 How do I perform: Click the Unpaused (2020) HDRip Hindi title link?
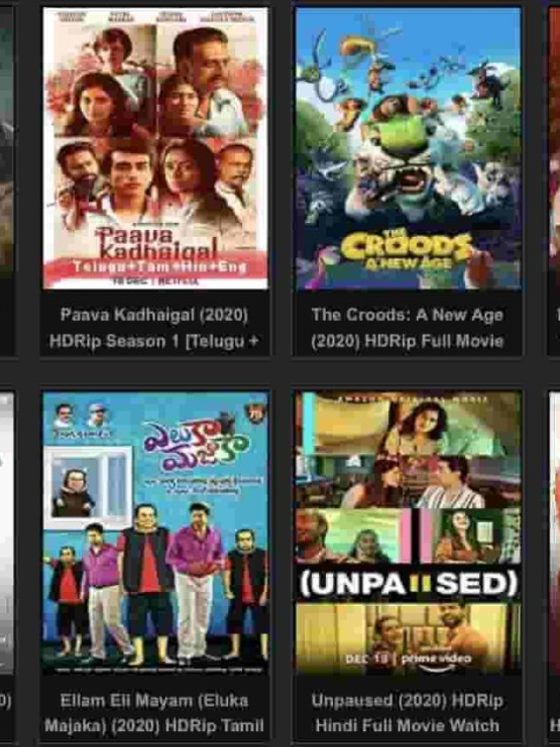pyautogui.click(x=407, y=713)
